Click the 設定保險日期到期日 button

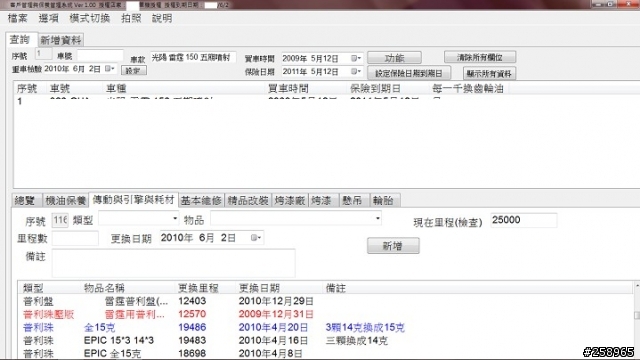point(409,73)
